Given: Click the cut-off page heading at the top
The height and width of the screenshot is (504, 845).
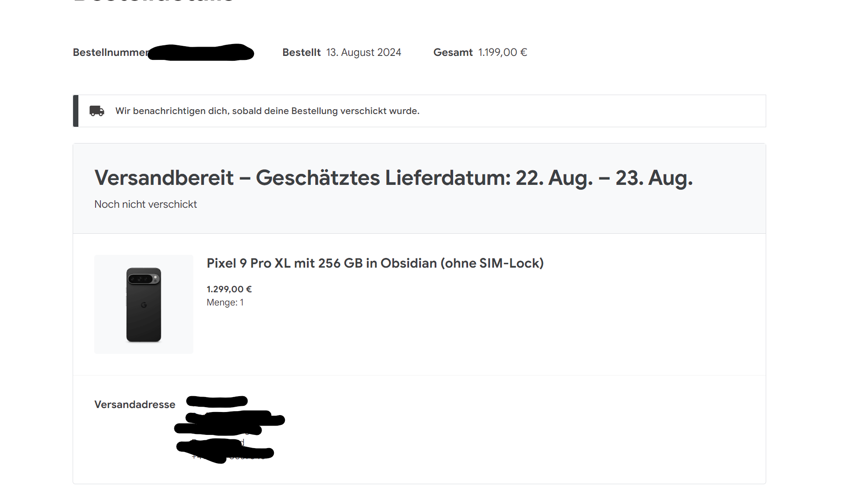Looking at the screenshot, I should coord(154,2).
